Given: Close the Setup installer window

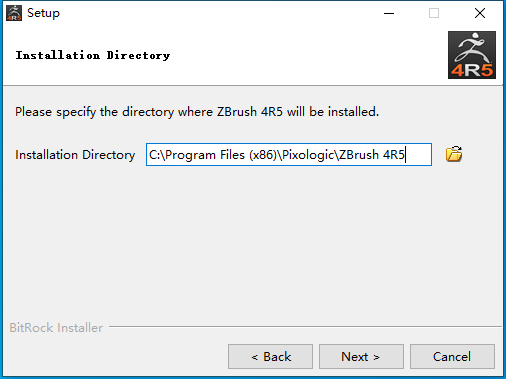Looking at the screenshot, I should click(480, 13).
